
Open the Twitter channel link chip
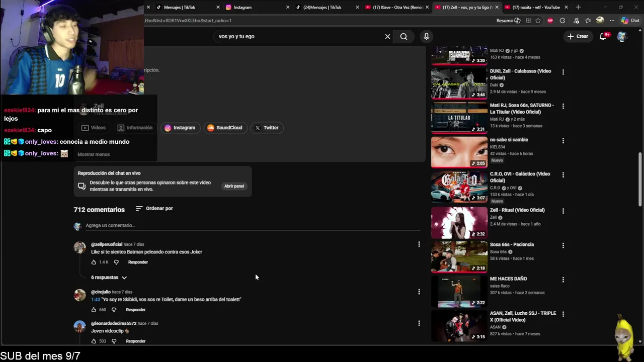[x=266, y=128]
